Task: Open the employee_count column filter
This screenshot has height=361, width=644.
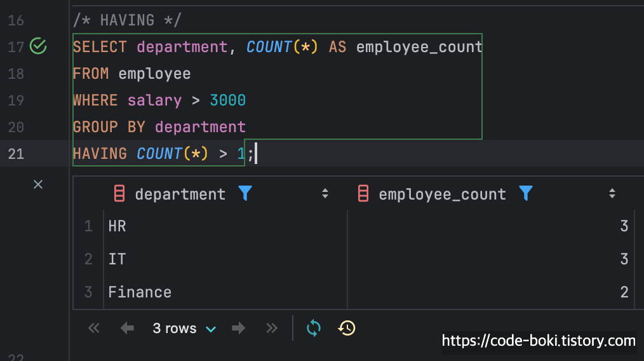Action: coord(526,193)
